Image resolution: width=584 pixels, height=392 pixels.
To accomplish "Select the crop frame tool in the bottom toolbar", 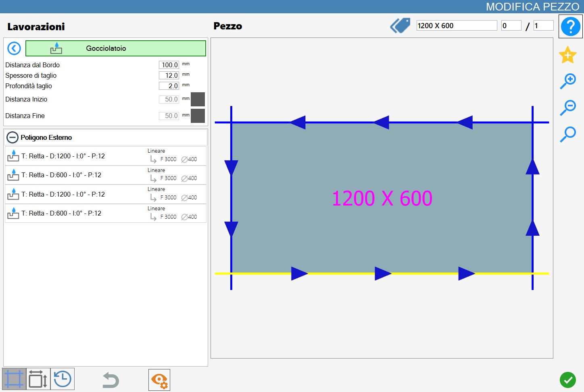I will (x=14, y=379).
